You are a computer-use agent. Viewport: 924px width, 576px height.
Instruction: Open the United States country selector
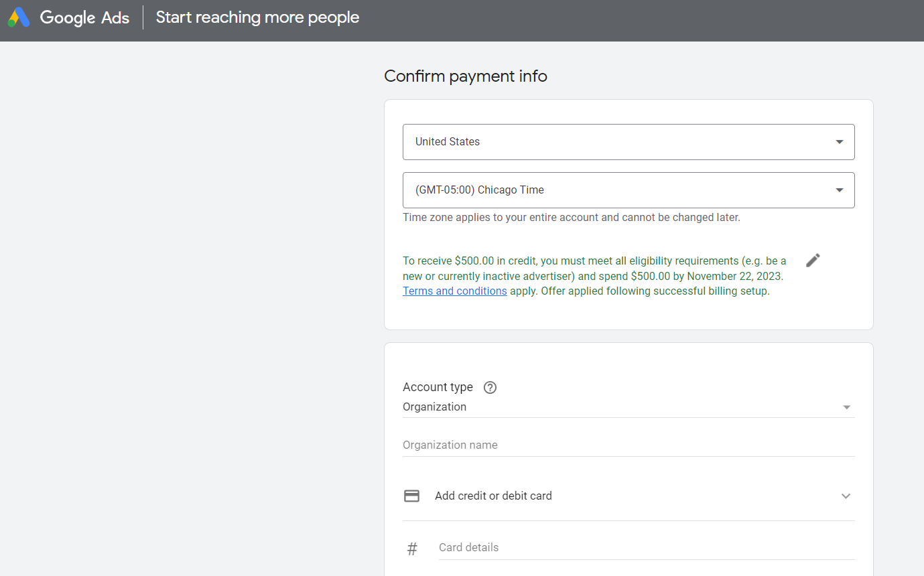[x=629, y=142]
